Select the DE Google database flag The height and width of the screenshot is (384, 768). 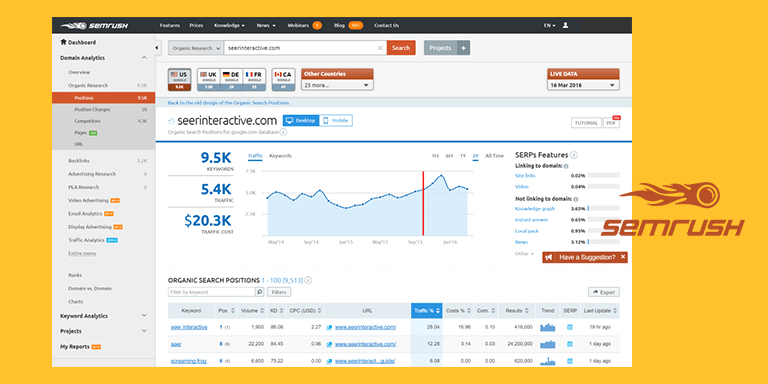click(232, 79)
